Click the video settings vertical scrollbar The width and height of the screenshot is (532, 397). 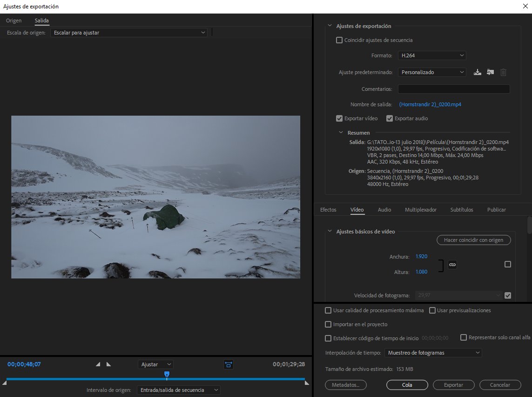coord(530,225)
